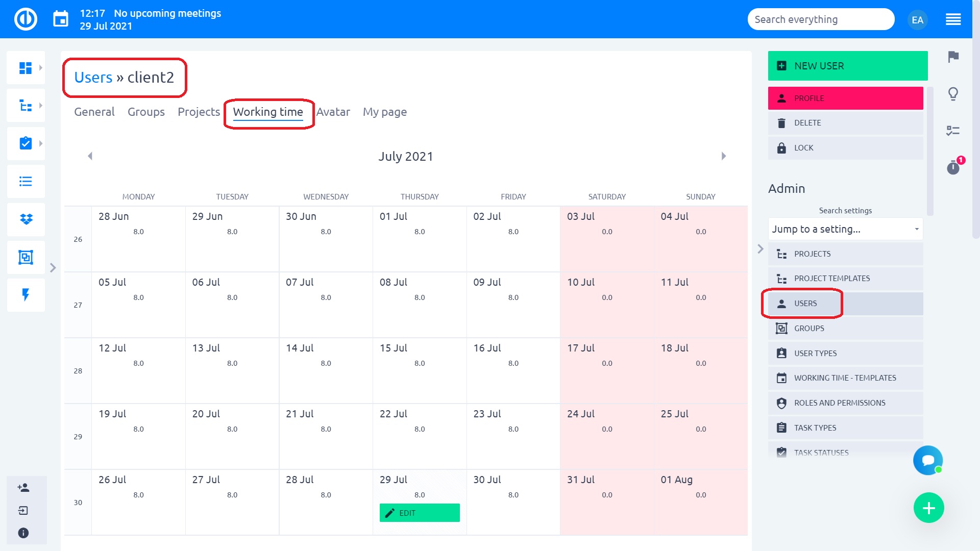The image size is (980, 551).
Task: Open the lightbulb ideas icon
Action: (x=953, y=94)
